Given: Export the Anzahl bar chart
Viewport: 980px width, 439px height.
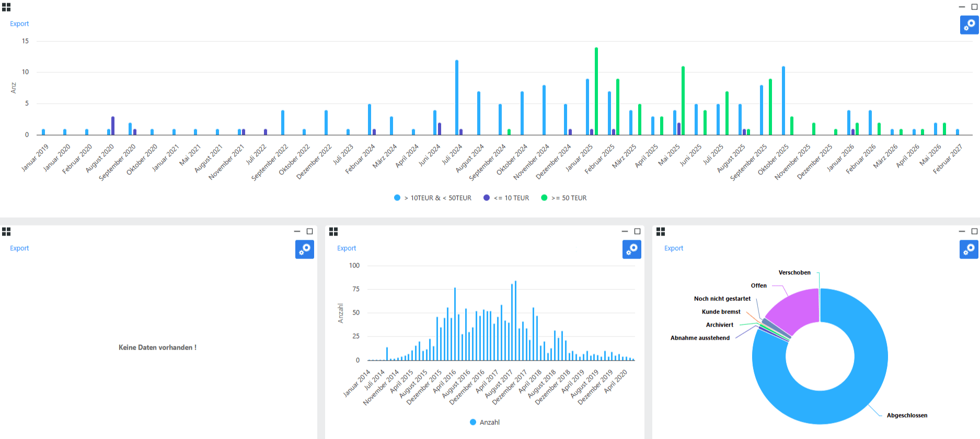Looking at the screenshot, I should pyautogui.click(x=347, y=249).
